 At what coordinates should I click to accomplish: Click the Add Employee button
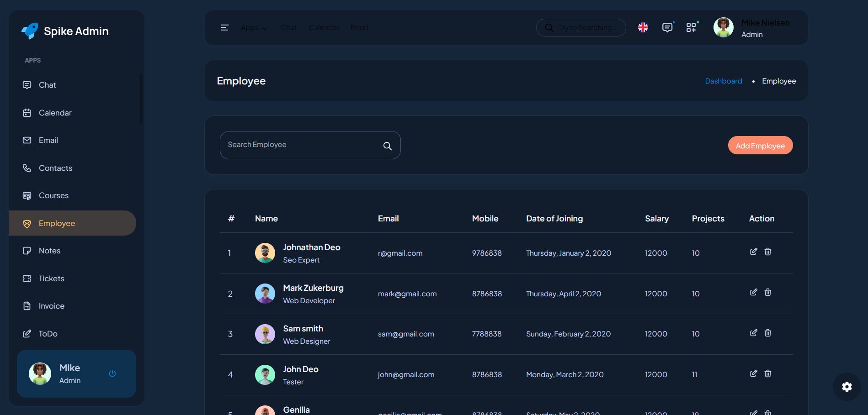tap(760, 146)
